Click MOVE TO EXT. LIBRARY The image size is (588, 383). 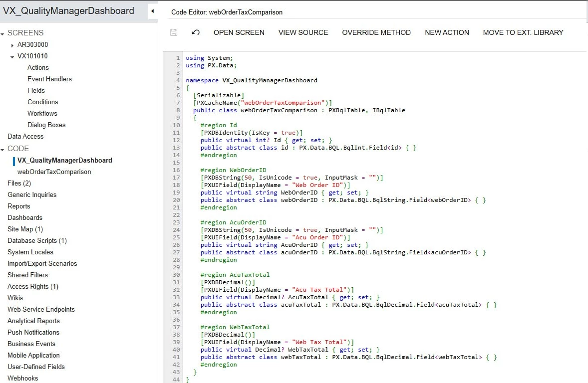(x=523, y=32)
